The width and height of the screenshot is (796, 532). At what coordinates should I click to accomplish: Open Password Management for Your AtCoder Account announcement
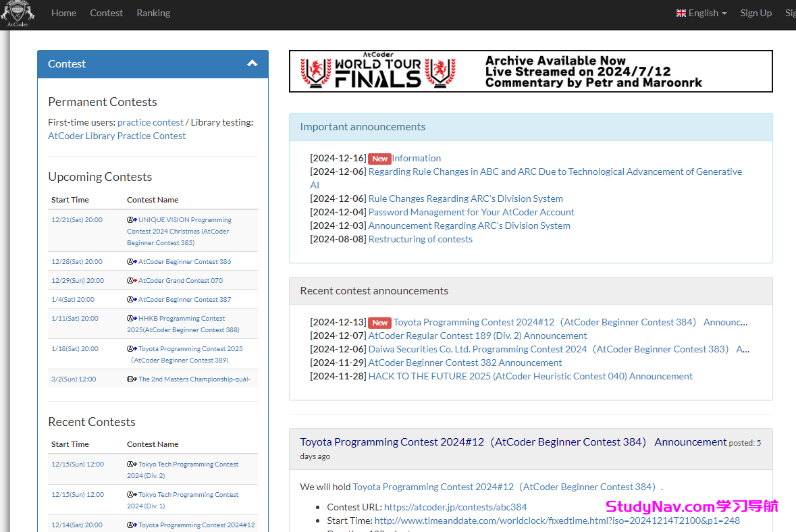click(471, 212)
